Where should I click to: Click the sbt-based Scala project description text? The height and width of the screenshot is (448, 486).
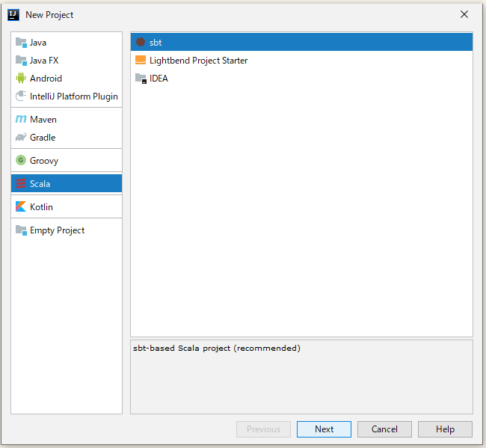[217, 349]
